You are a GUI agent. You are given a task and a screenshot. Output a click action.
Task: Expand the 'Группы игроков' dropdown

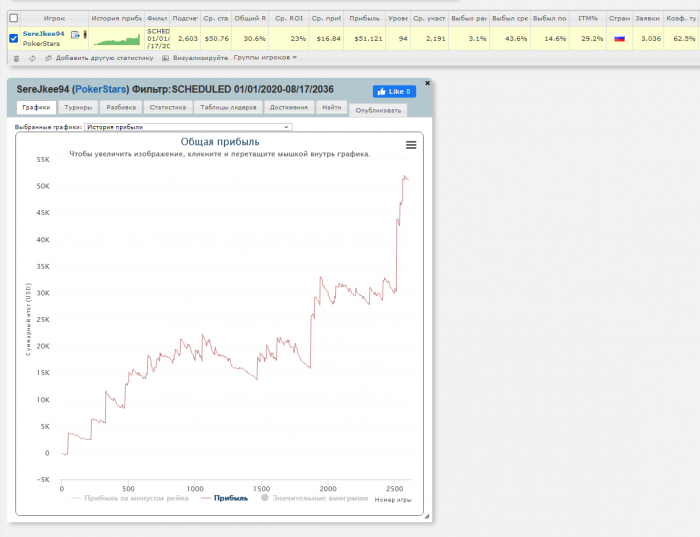tap(265, 58)
